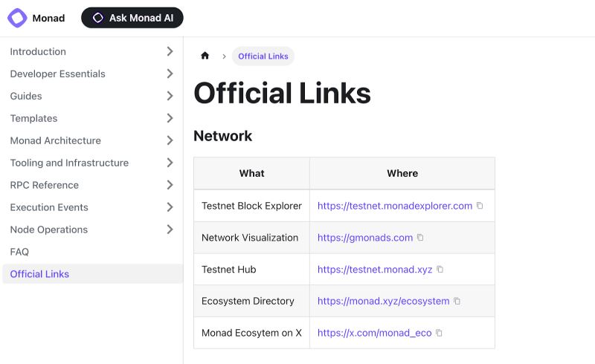Open the Ask Monad AI assistant
The width and height of the screenshot is (595, 364).
(x=132, y=18)
